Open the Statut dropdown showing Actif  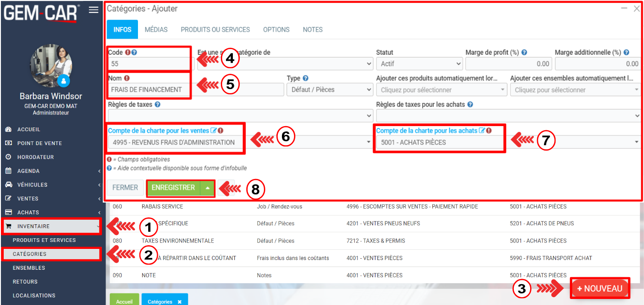pos(419,64)
